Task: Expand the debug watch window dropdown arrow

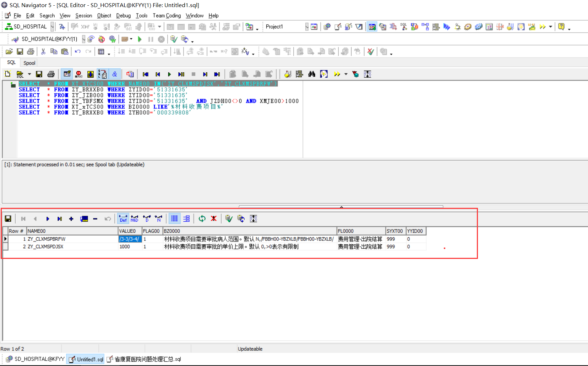Action: point(131,39)
